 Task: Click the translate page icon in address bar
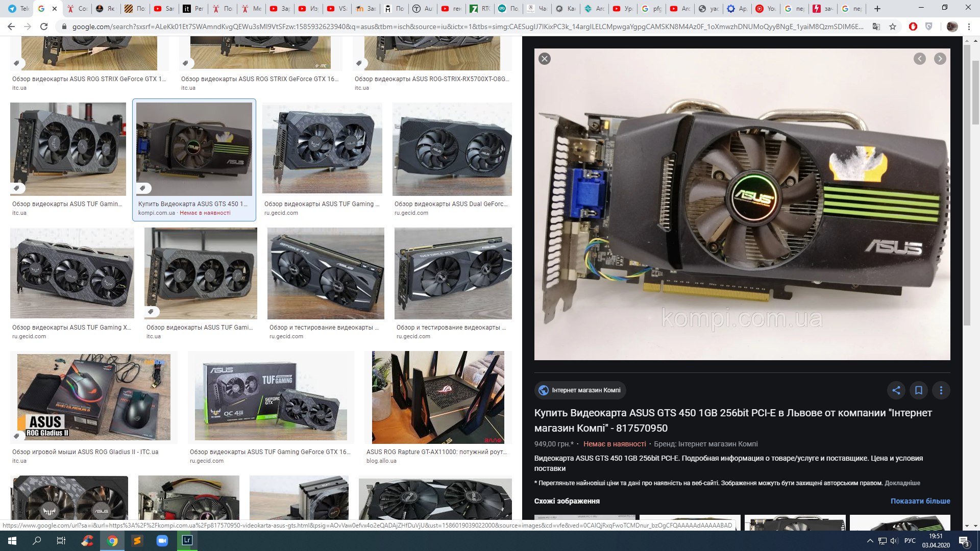click(876, 27)
